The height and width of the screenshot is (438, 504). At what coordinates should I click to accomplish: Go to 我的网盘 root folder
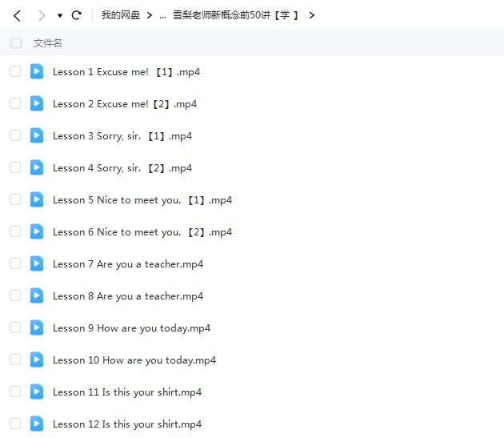(120, 15)
